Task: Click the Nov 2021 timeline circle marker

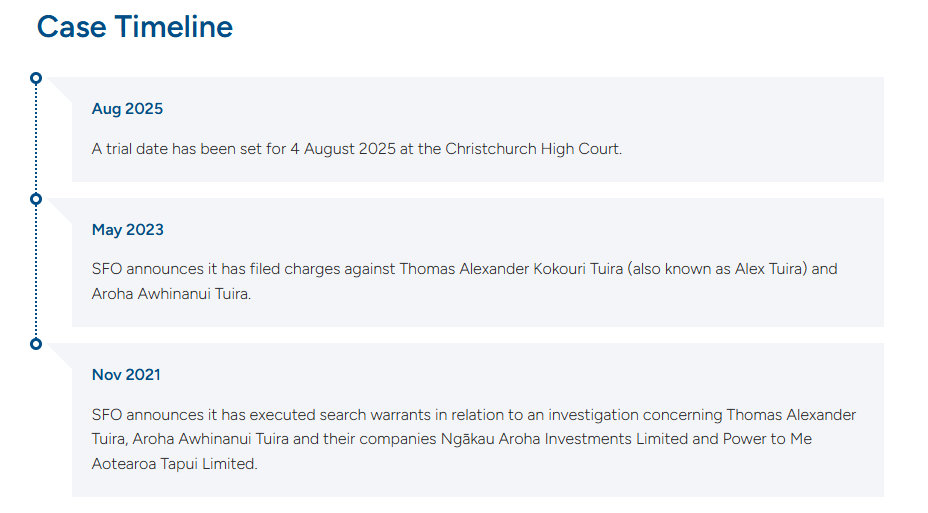Action: (x=36, y=344)
